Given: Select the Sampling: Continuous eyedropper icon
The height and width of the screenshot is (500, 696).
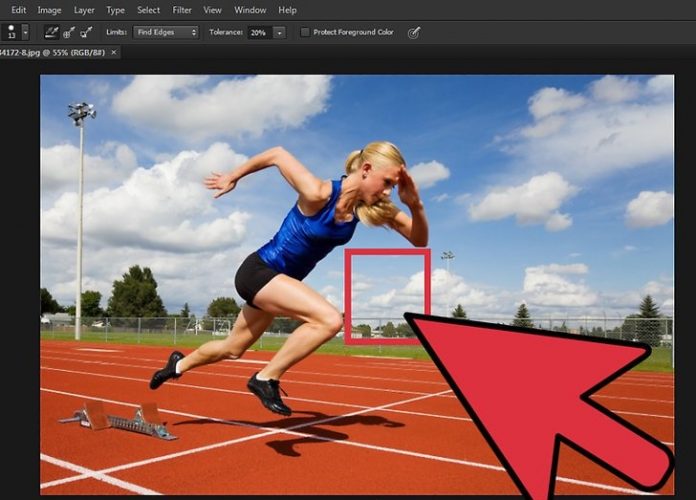Looking at the screenshot, I should click(51, 32).
